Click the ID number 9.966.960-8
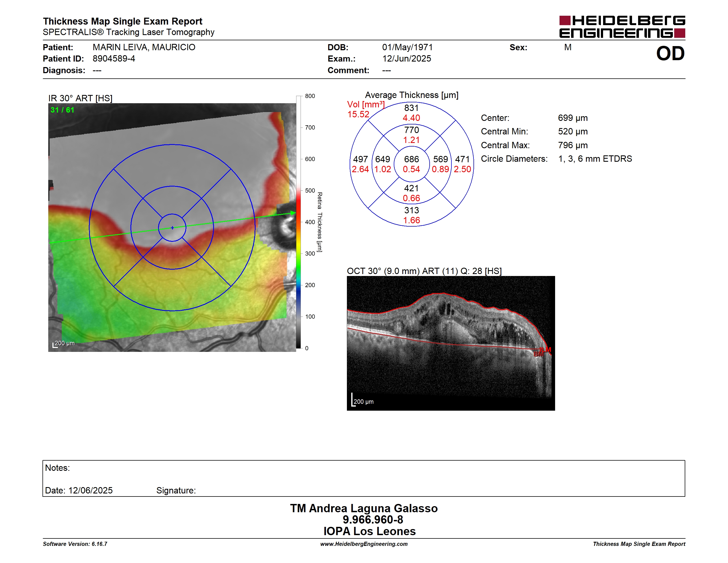This screenshot has width=728, height=563. (373, 520)
